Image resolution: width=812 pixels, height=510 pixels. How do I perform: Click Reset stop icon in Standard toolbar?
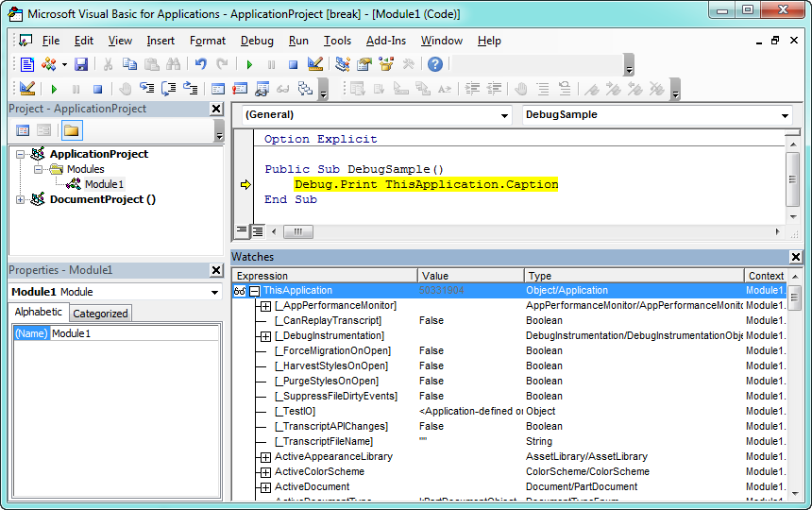coord(293,65)
